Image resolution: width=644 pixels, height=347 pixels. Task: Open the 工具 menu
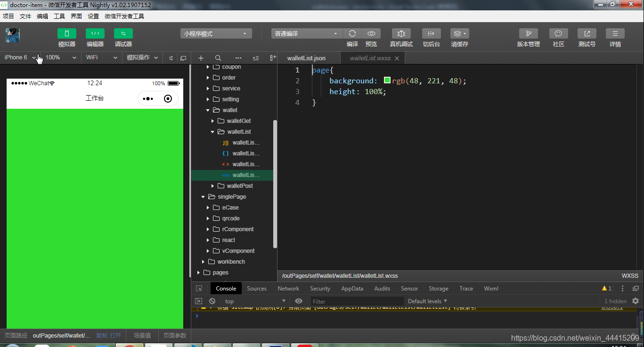tap(59, 16)
